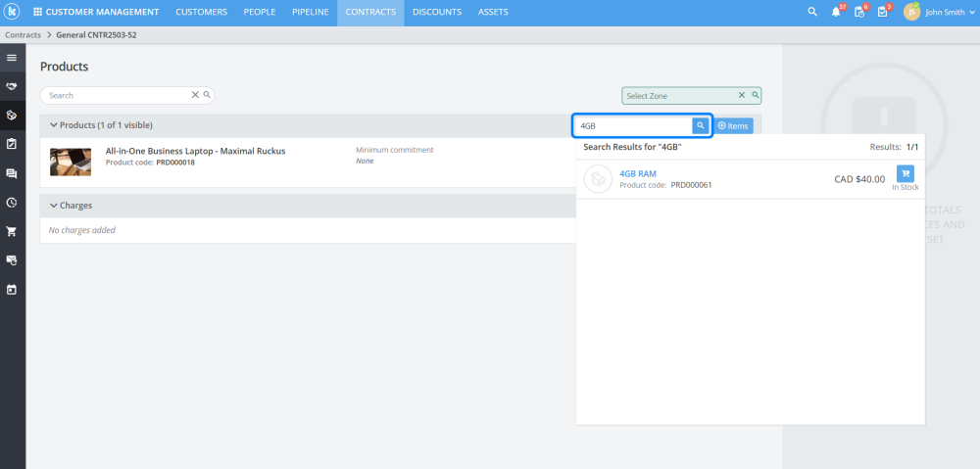Collapse the Charges section
The height and width of the screenshot is (469, 980).
pyautogui.click(x=54, y=205)
